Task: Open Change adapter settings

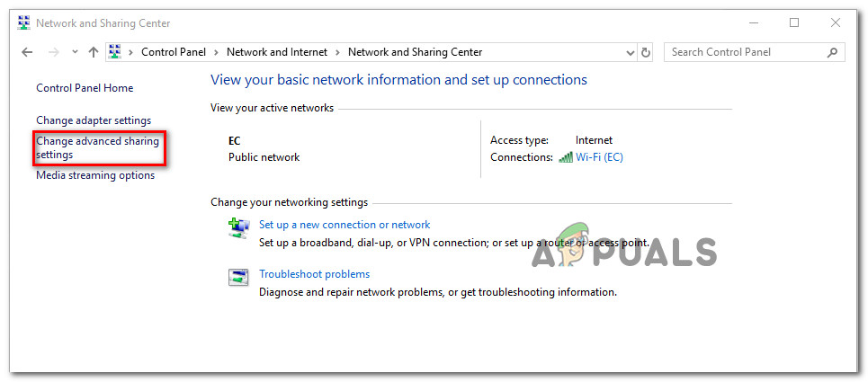Action: tap(94, 120)
